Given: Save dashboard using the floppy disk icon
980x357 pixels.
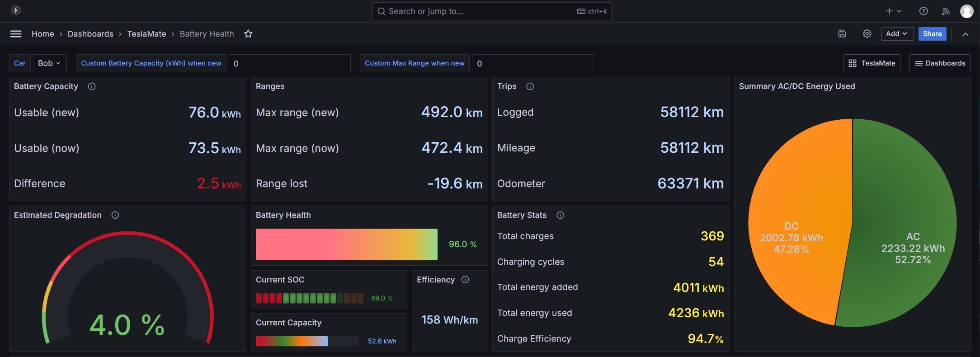Looking at the screenshot, I should pos(842,34).
